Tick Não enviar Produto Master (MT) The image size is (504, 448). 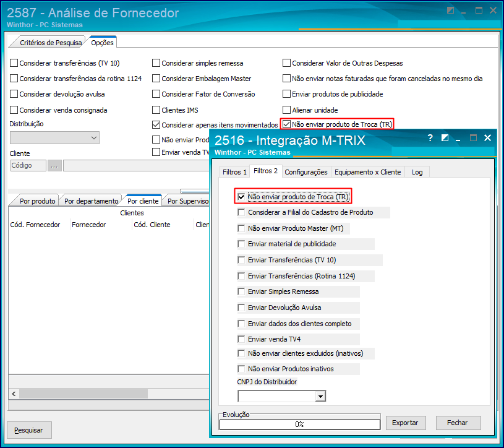click(x=241, y=228)
